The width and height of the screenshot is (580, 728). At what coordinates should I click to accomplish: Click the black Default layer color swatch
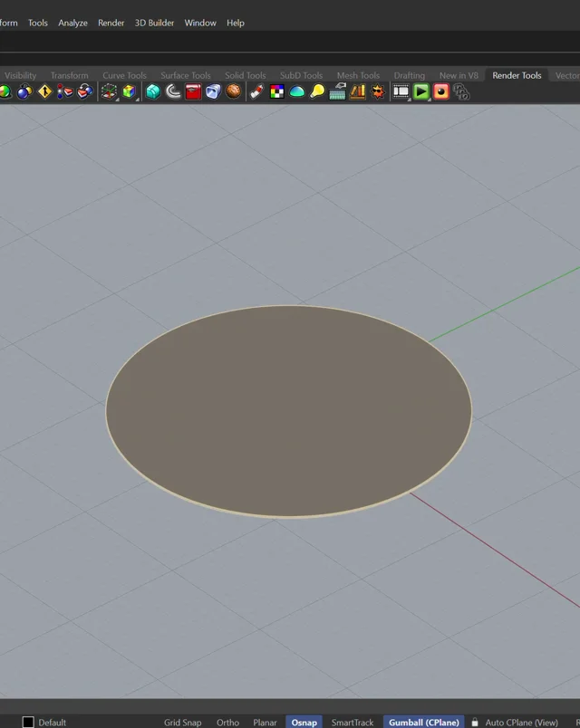pos(28,722)
